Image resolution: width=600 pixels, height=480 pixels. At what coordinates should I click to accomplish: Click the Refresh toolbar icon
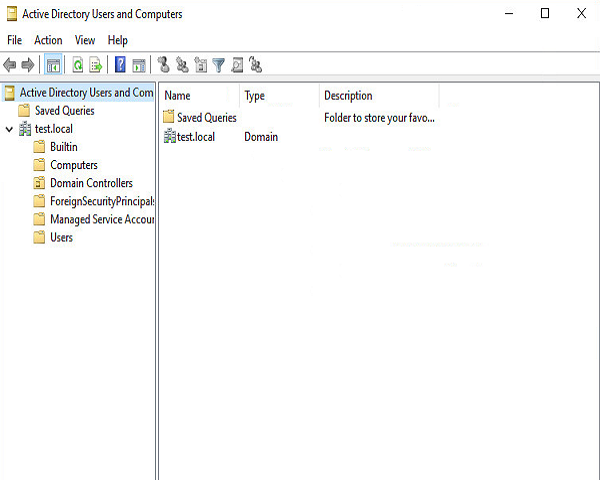point(78,65)
